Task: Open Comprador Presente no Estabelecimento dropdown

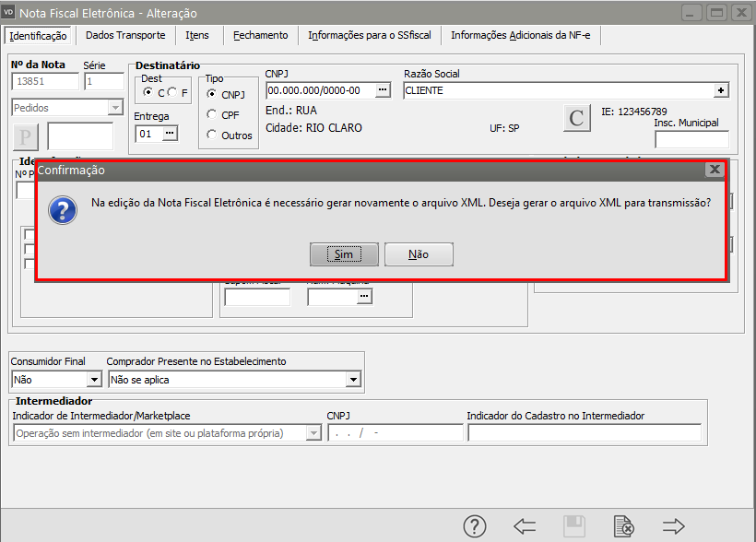Action: point(353,379)
